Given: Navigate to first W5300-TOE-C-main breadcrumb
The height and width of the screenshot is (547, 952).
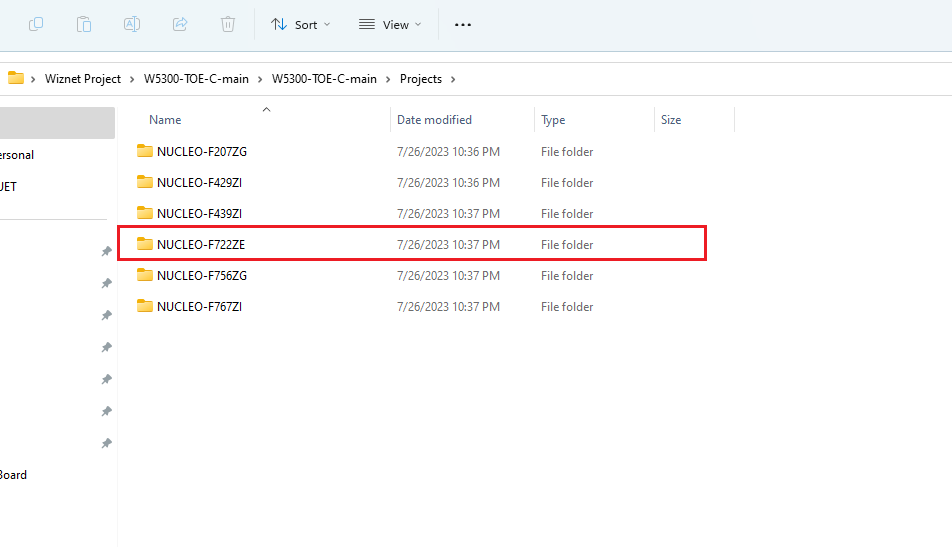Looking at the screenshot, I should (196, 79).
